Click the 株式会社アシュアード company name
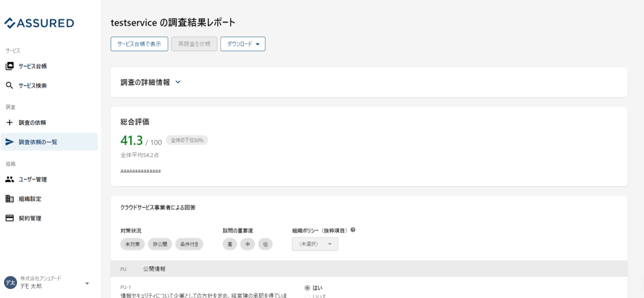The height and width of the screenshot is (298, 644). click(x=41, y=278)
